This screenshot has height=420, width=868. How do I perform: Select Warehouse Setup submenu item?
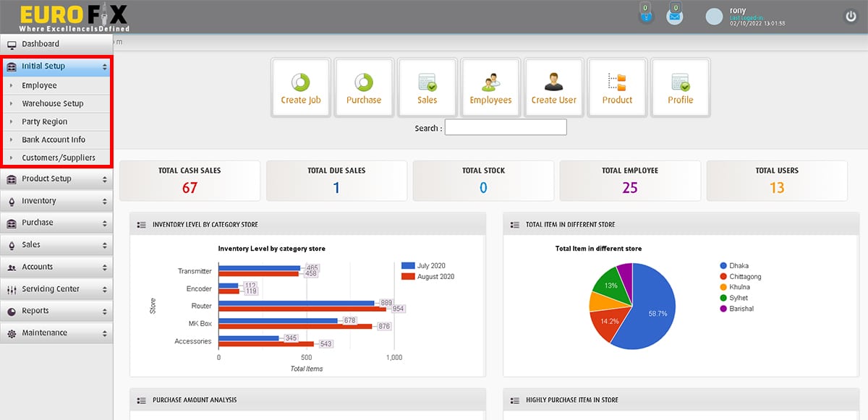tap(52, 103)
